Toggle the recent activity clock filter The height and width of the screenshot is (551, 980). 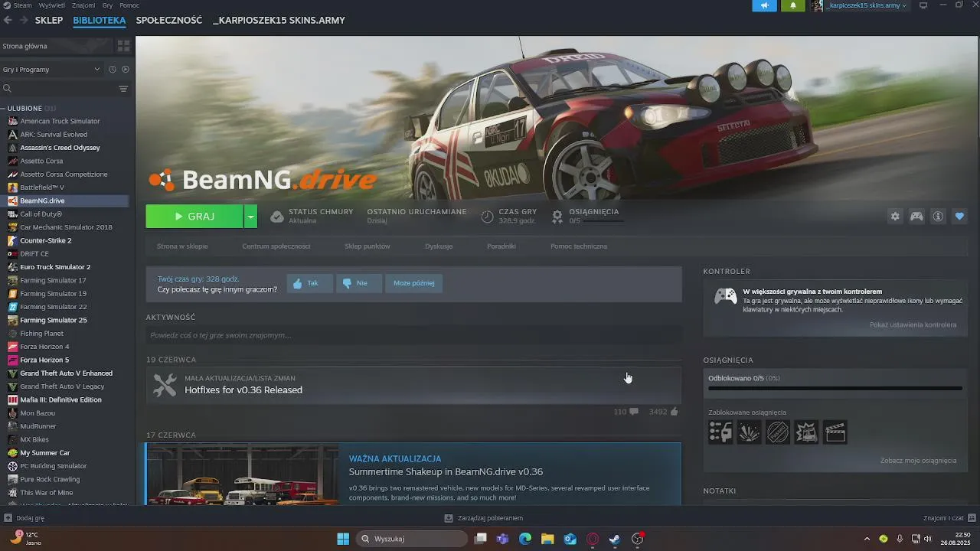[113, 70]
